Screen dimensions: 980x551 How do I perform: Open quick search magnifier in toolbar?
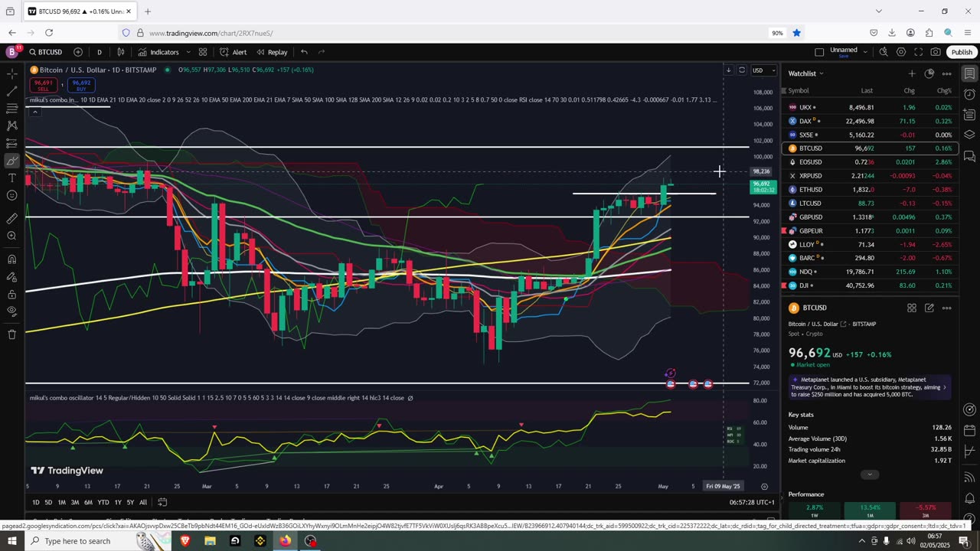click(884, 52)
